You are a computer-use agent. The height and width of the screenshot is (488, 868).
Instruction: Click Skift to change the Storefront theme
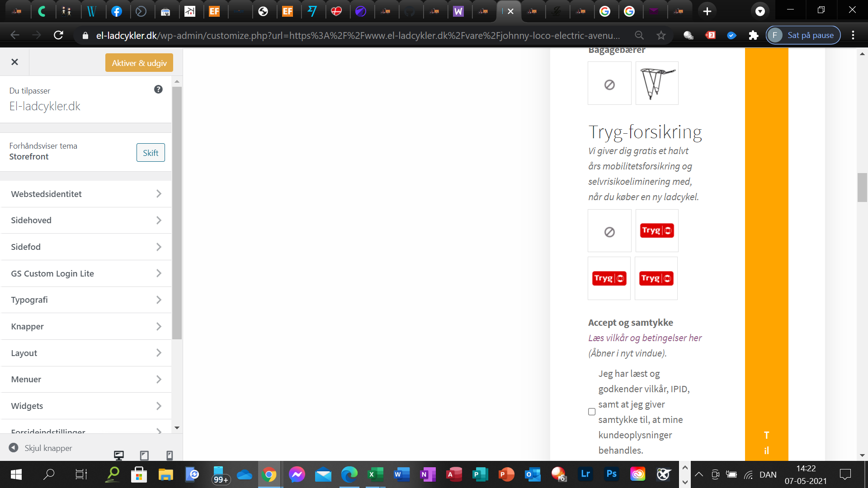point(151,153)
